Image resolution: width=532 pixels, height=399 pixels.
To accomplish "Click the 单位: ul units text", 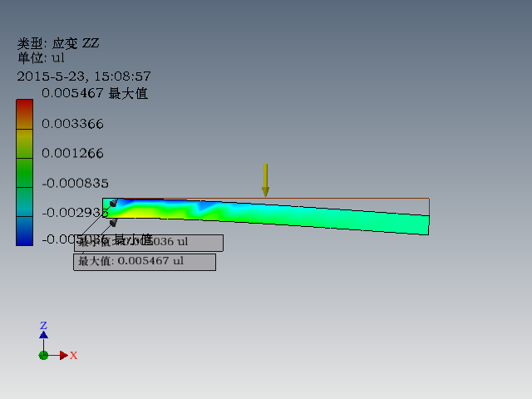I will coord(41,57).
